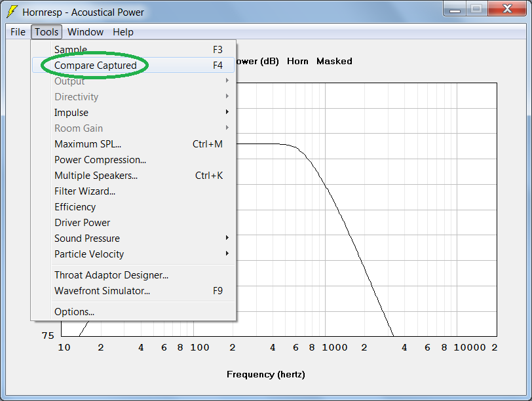Launch the Filter Wizard
The width and height of the screenshot is (532, 401).
[x=134, y=191]
